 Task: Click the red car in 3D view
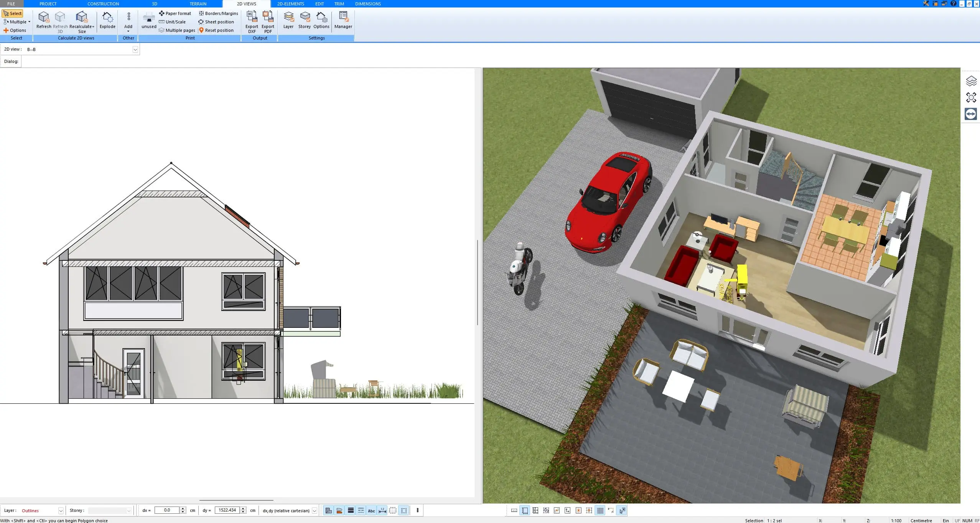[x=608, y=202]
